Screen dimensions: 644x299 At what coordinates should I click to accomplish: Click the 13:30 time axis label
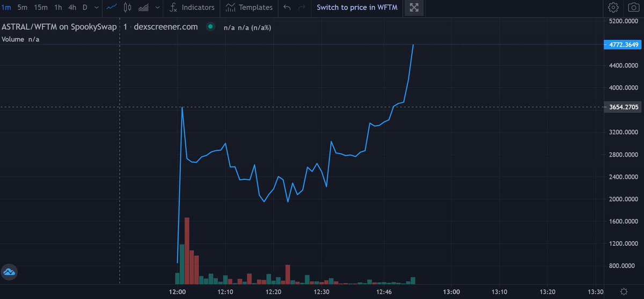pos(596,291)
